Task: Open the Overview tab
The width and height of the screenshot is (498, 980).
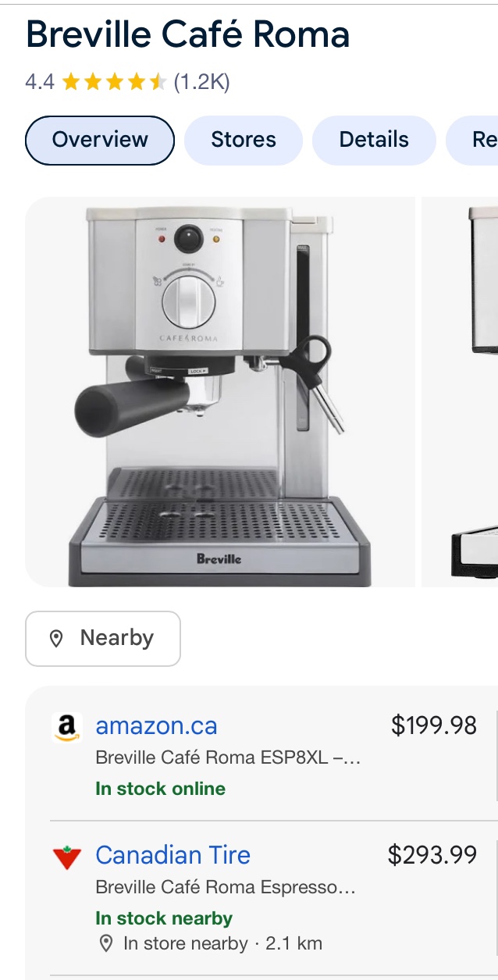Action: click(100, 141)
